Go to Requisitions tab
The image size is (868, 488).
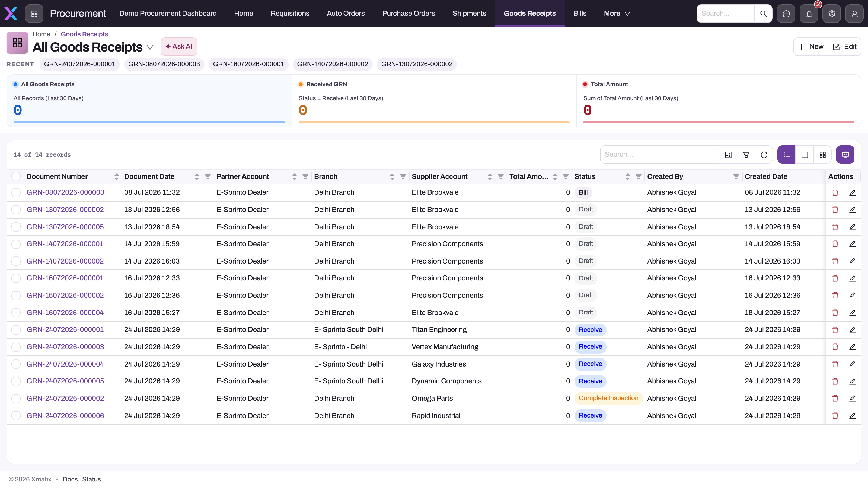[290, 14]
